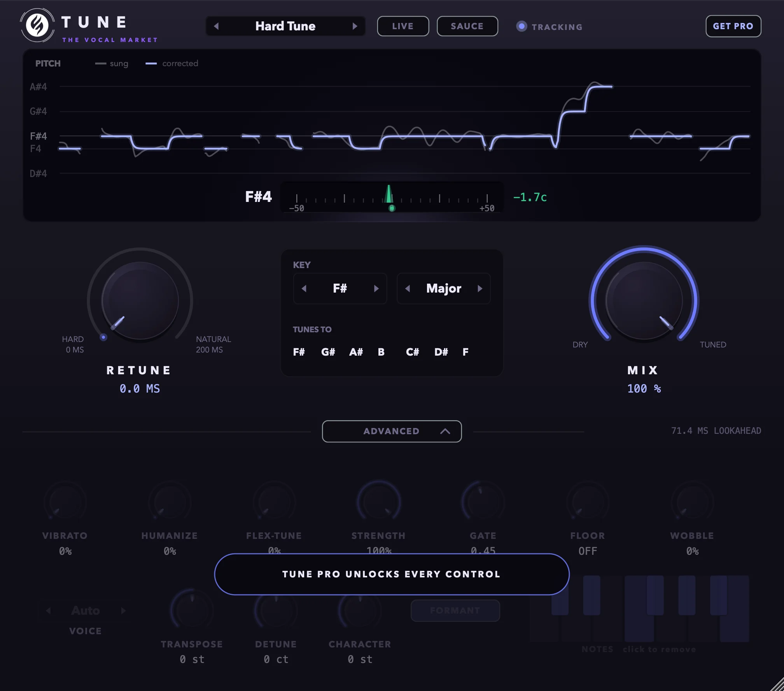
Task: Click the Tune Pro unlocks every control banner
Action: (x=392, y=574)
